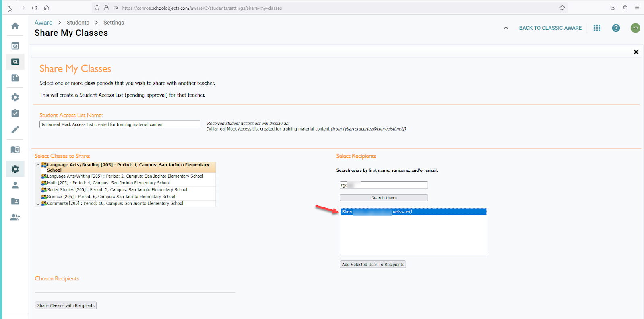Bookmark this page with star icon
Image resolution: width=644 pixels, height=319 pixels.
(x=562, y=8)
